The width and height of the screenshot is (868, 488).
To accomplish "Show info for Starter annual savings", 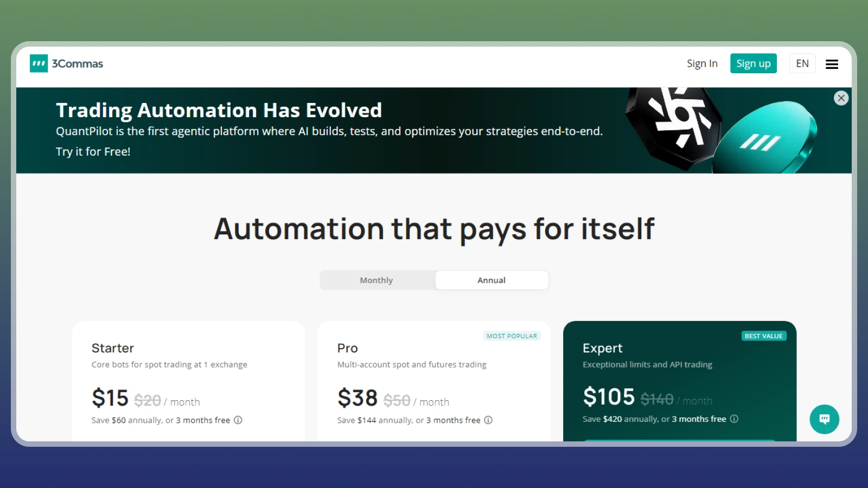I will [x=238, y=420].
